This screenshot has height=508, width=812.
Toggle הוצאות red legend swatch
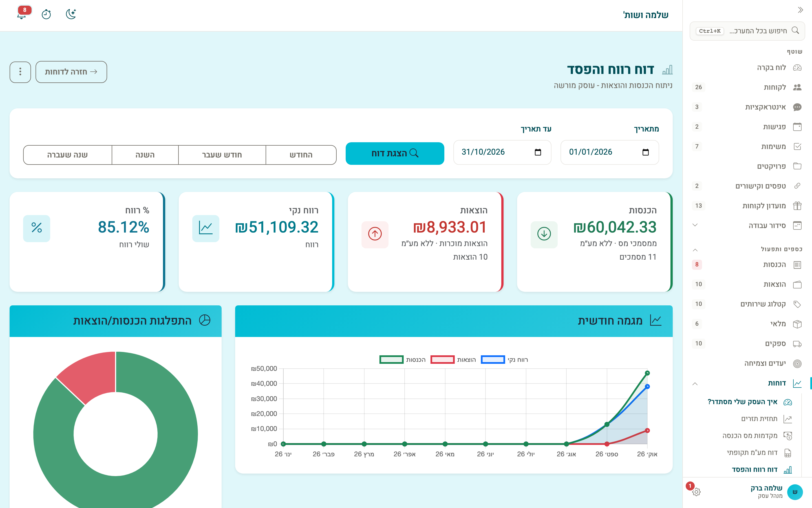(x=442, y=360)
